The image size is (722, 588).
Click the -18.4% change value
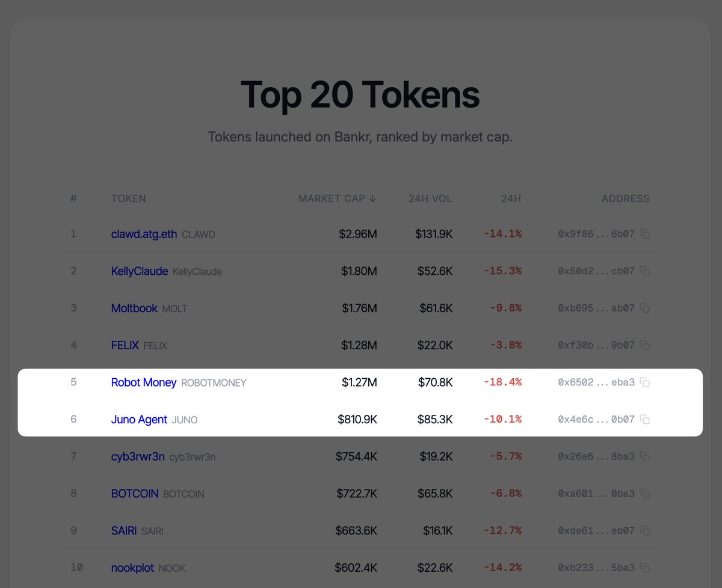click(x=502, y=382)
